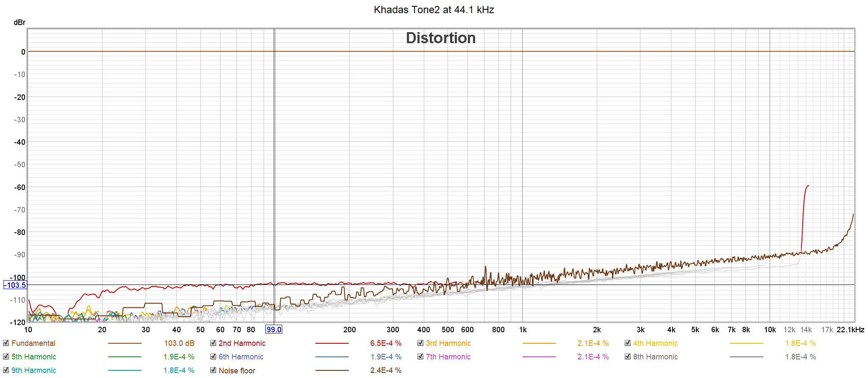The image size is (868, 378).
Task: Click the 4th Harmonic legend label
Action: [x=655, y=343]
